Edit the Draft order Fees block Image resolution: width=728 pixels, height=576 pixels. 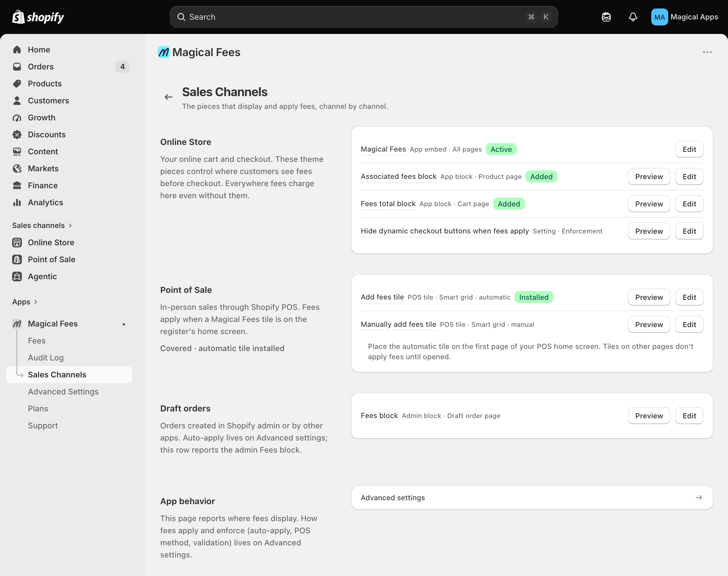[689, 416]
